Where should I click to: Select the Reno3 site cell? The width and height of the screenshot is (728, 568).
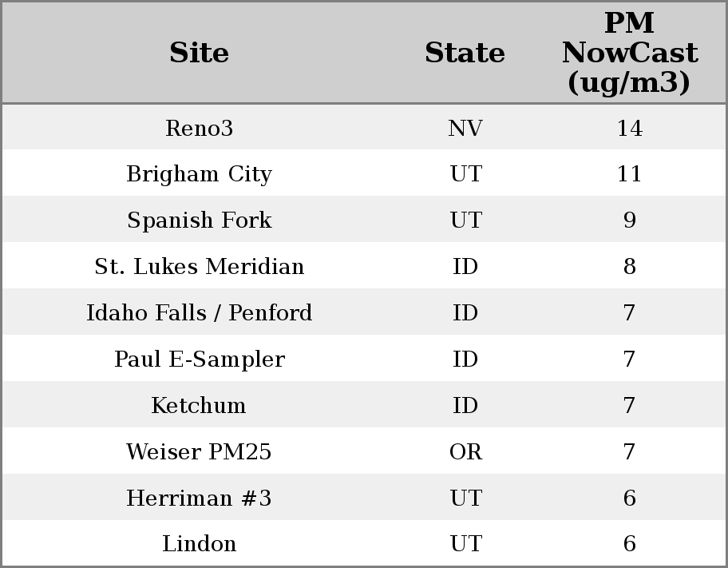199,129
